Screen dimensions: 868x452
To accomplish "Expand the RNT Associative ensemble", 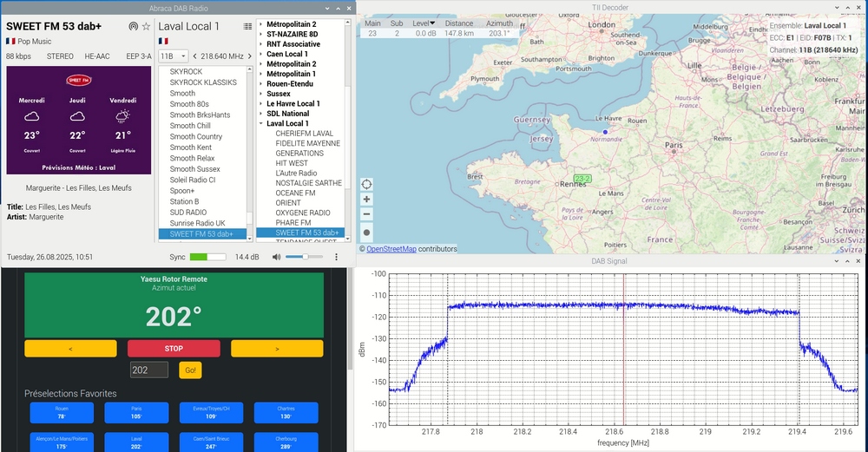I will pos(260,44).
